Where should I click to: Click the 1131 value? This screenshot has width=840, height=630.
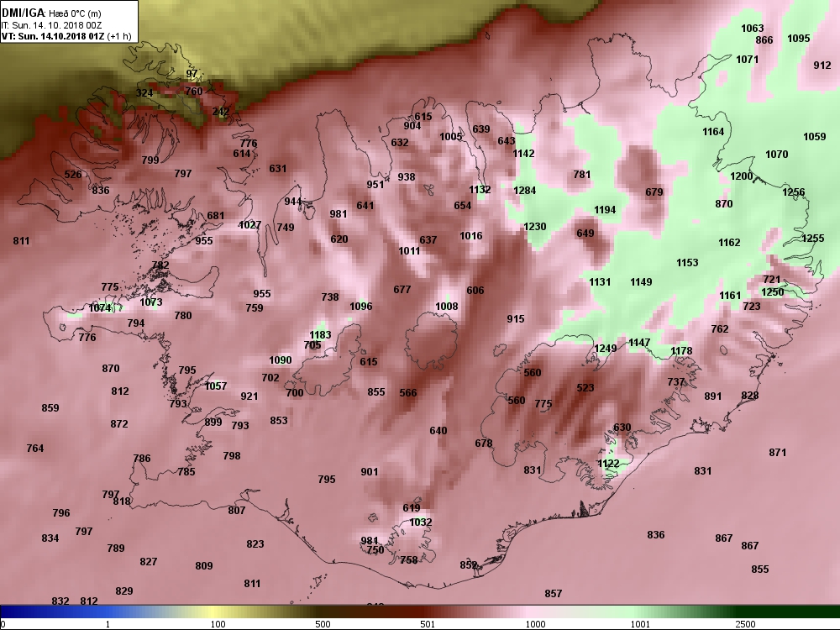(600, 281)
